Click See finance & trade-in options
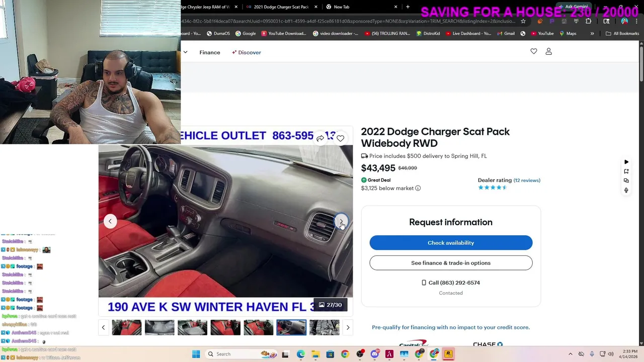The width and height of the screenshot is (644, 362). [451, 263]
